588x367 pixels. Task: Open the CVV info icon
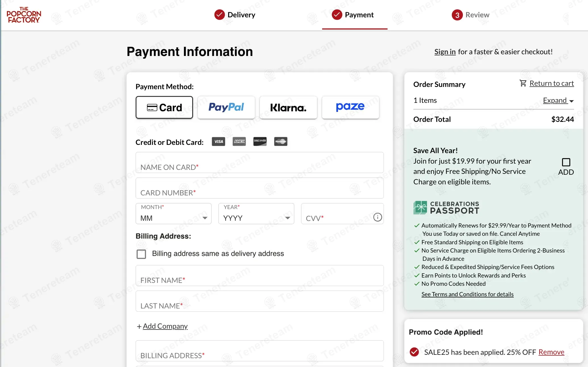pos(378,217)
